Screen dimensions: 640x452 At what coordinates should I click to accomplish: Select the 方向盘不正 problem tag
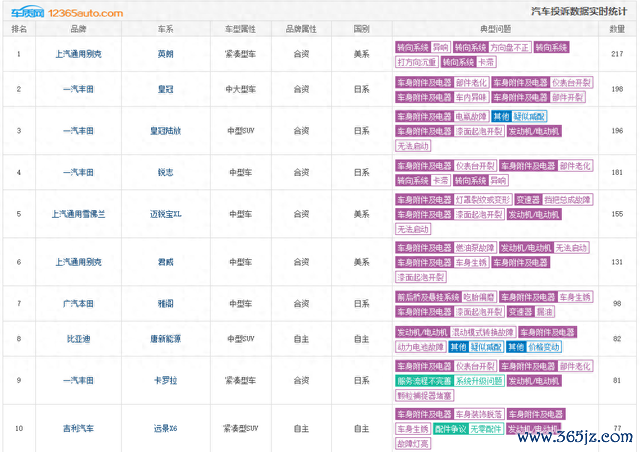pyautogui.click(x=509, y=47)
